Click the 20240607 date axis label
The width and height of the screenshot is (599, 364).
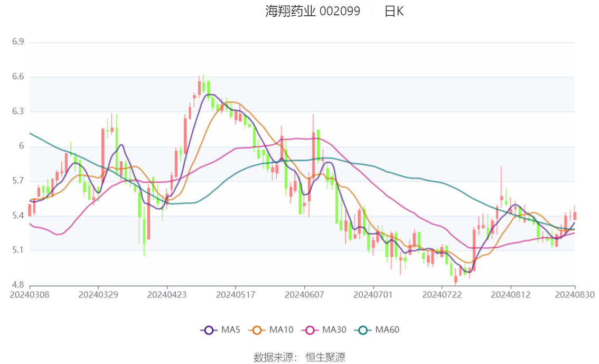point(304,295)
